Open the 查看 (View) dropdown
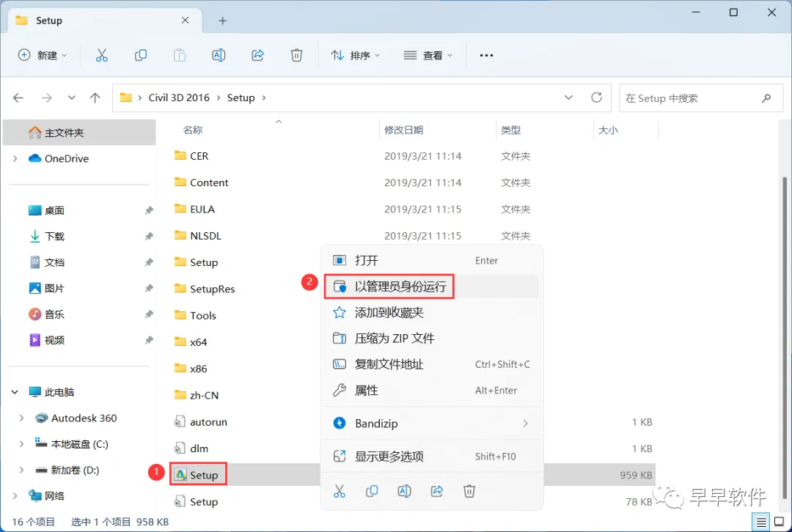Viewport: 792px width, 532px height. [x=428, y=55]
